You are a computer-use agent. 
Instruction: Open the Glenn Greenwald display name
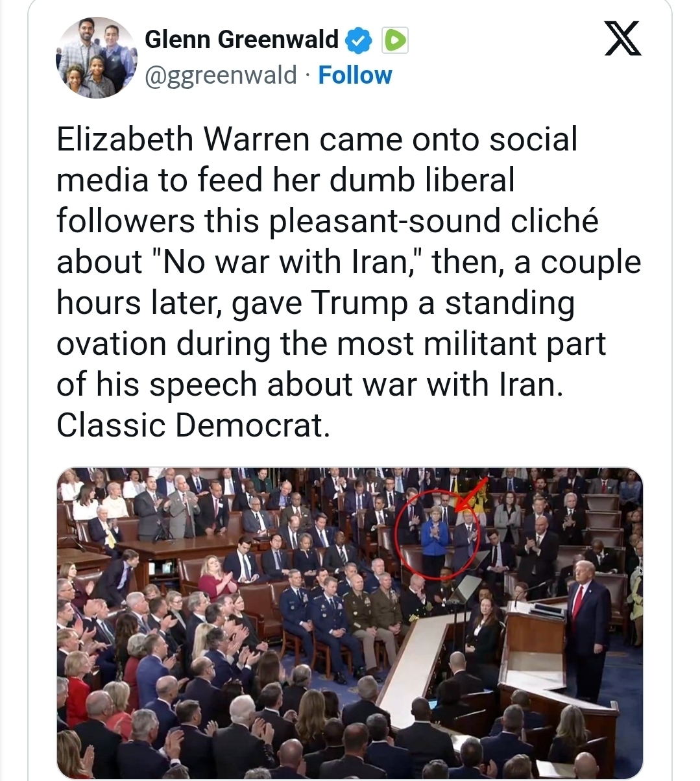241,40
